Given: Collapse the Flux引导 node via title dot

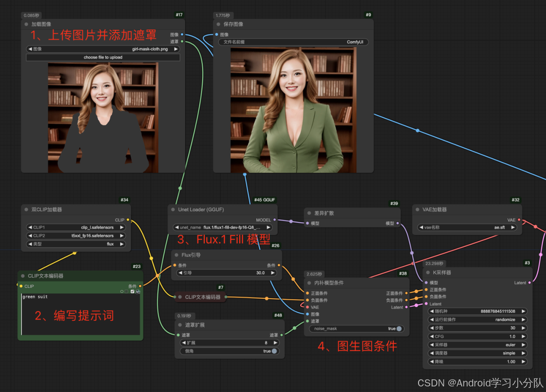Looking at the screenshot, I should (176, 255).
